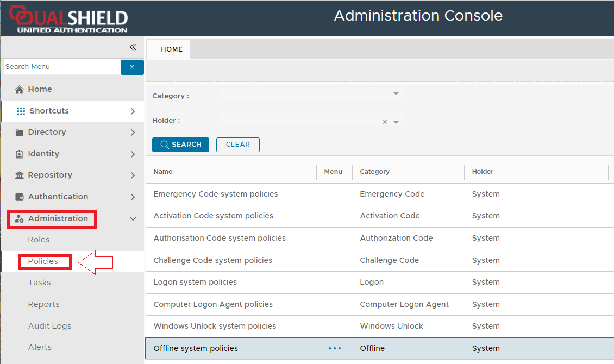The image size is (614, 364).
Task: Collapse the Administration menu chevron
Action: click(x=133, y=218)
